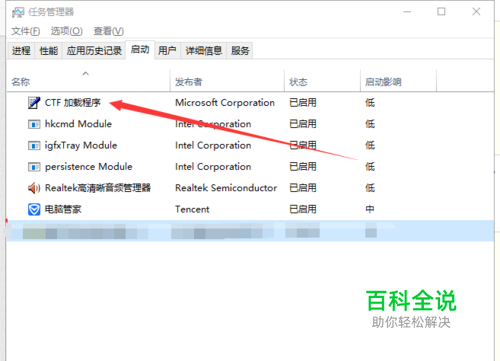Select the persistence Module entry name
This screenshot has width=500, height=361.
click(89, 167)
